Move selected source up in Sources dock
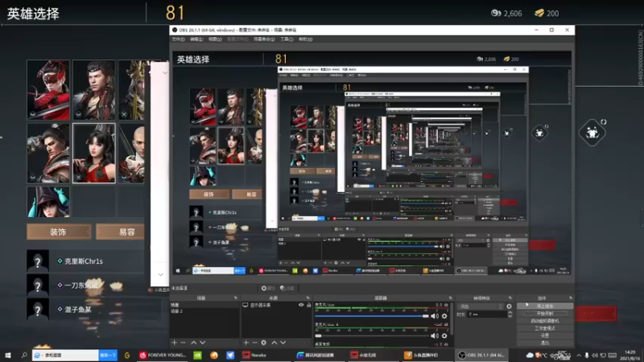This screenshot has height=362, width=644. 274,343
